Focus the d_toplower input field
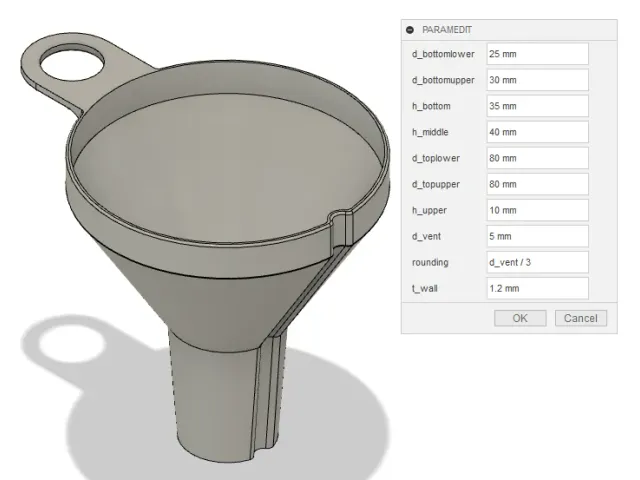 pos(537,158)
